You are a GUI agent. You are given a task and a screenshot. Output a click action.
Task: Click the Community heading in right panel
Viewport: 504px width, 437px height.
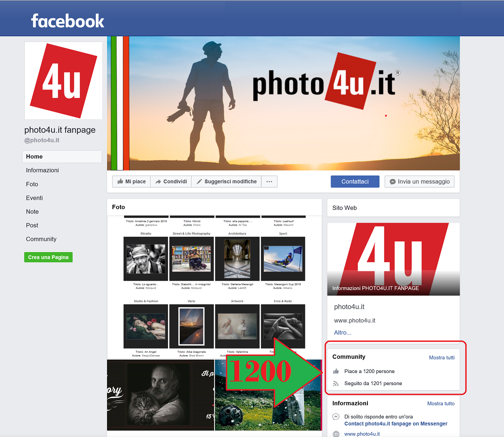(x=349, y=357)
